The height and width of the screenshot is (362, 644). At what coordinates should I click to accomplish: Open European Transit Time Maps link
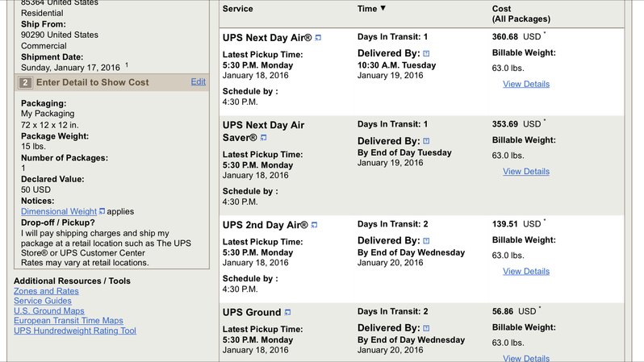68,321
